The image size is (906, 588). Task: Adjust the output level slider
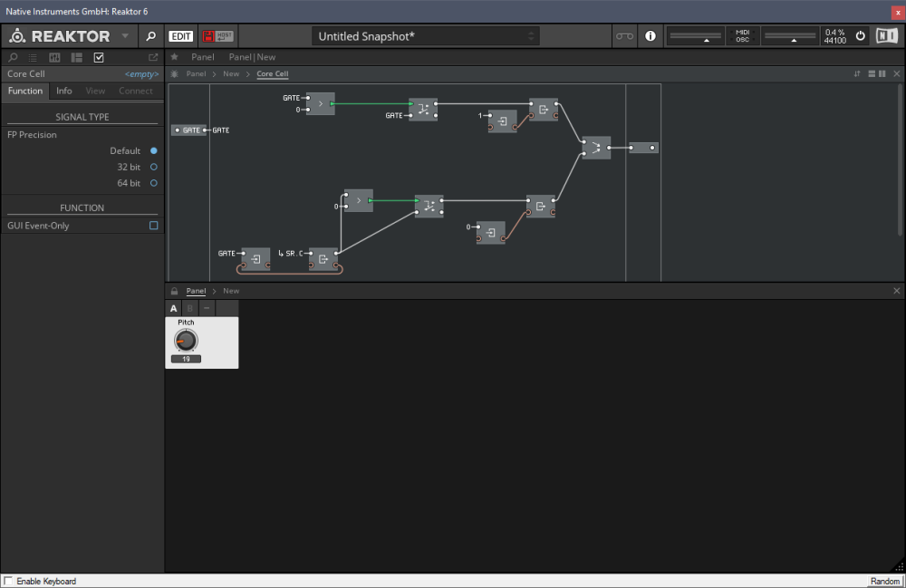[790, 36]
